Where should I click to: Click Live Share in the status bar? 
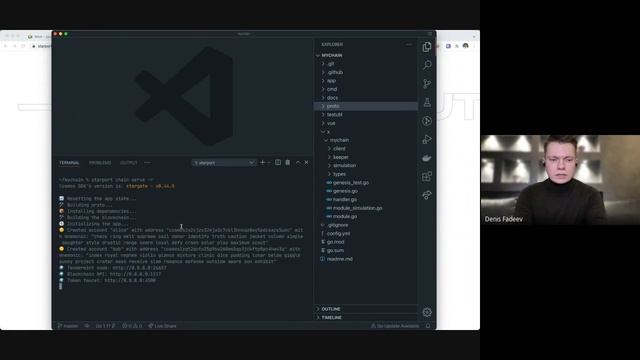pyautogui.click(x=162, y=326)
